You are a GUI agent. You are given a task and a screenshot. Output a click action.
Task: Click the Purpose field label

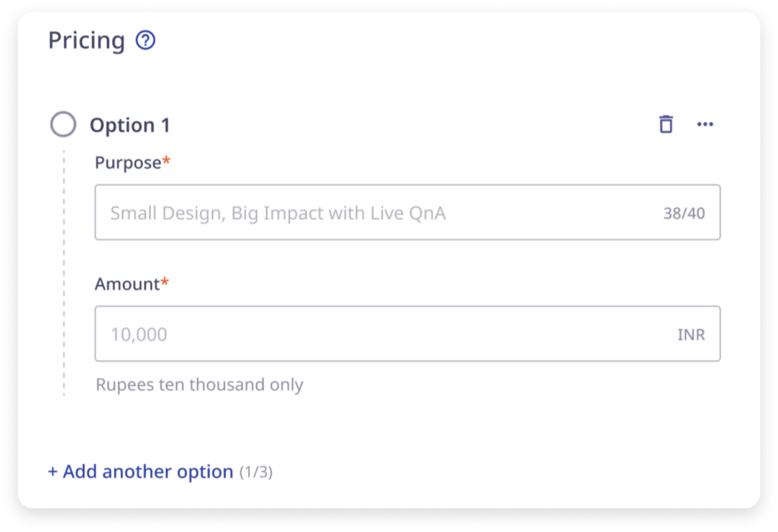click(128, 163)
